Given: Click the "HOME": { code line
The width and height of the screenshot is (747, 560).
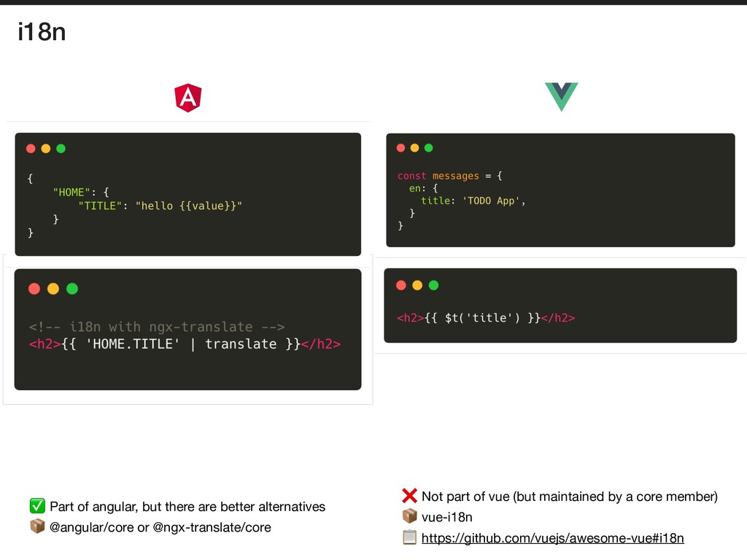Looking at the screenshot, I should coord(81,192).
